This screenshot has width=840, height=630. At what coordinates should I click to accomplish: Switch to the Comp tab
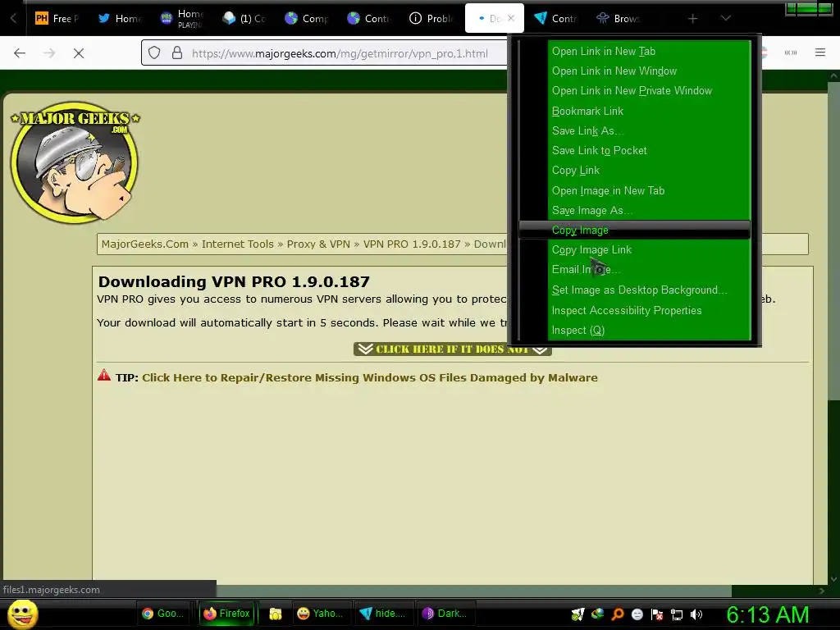tap(307, 19)
